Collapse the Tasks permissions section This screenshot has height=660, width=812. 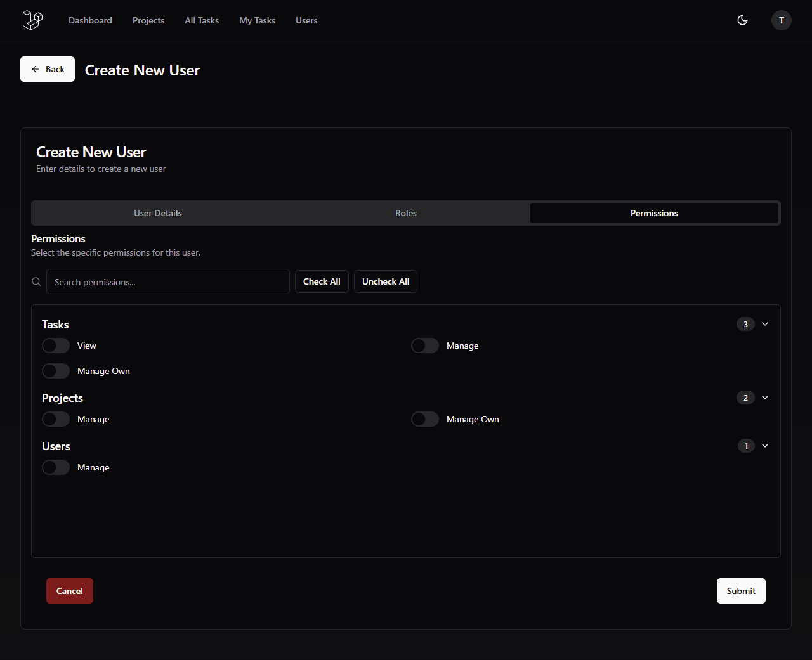coord(765,324)
